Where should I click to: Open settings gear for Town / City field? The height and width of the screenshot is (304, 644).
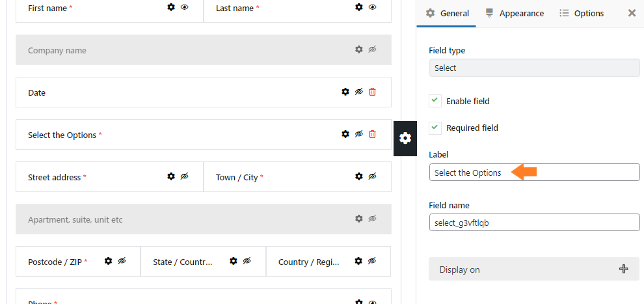[x=359, y=176]
